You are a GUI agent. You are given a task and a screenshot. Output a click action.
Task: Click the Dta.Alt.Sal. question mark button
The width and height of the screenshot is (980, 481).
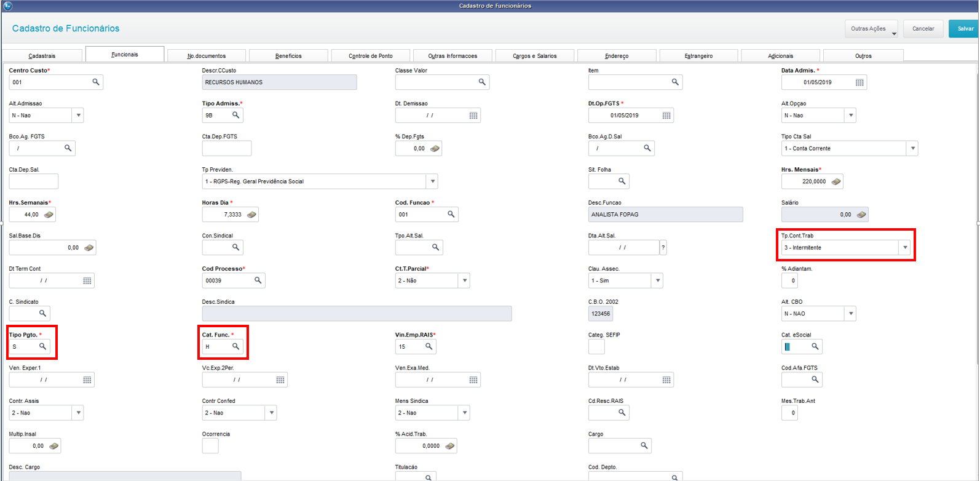coord(663,248)
